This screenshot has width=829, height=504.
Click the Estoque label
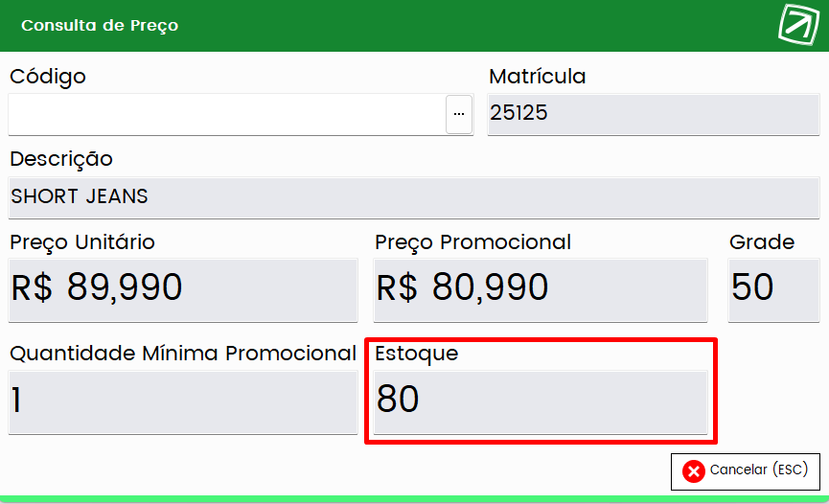417,354
